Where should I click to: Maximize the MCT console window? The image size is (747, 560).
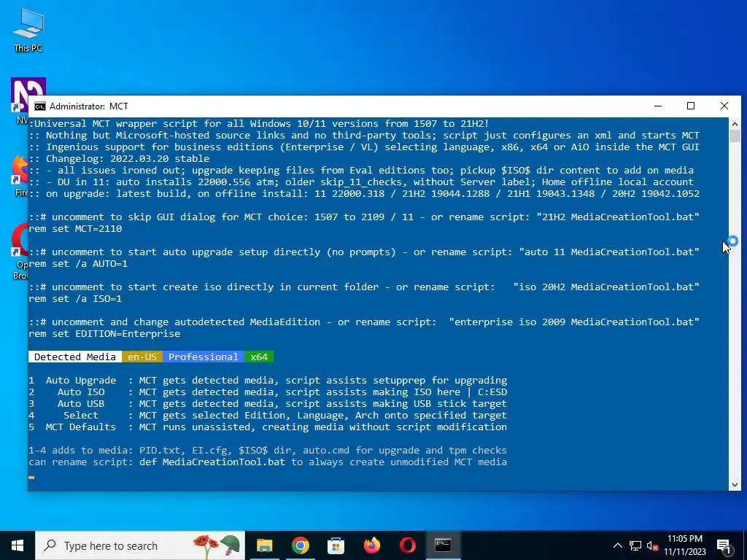click(x=691, y=106)
